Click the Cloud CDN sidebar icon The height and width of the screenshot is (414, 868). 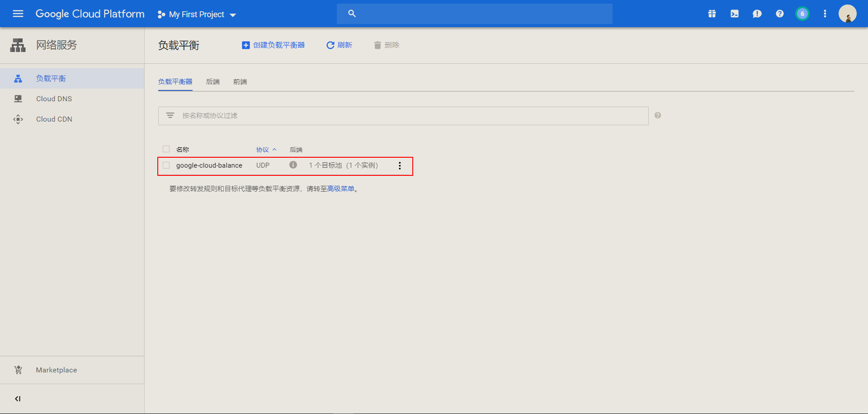[x=18, y=119]
